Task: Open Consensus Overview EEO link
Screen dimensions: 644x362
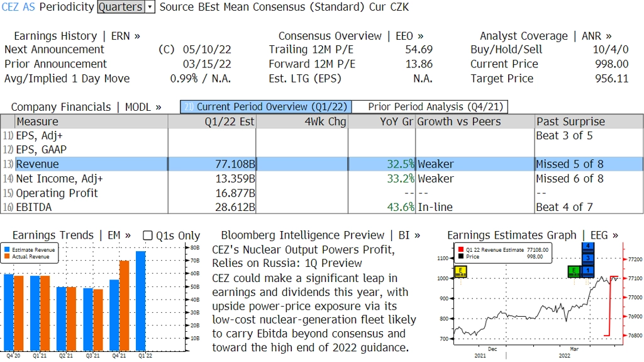Action: (x=351, y=37)
